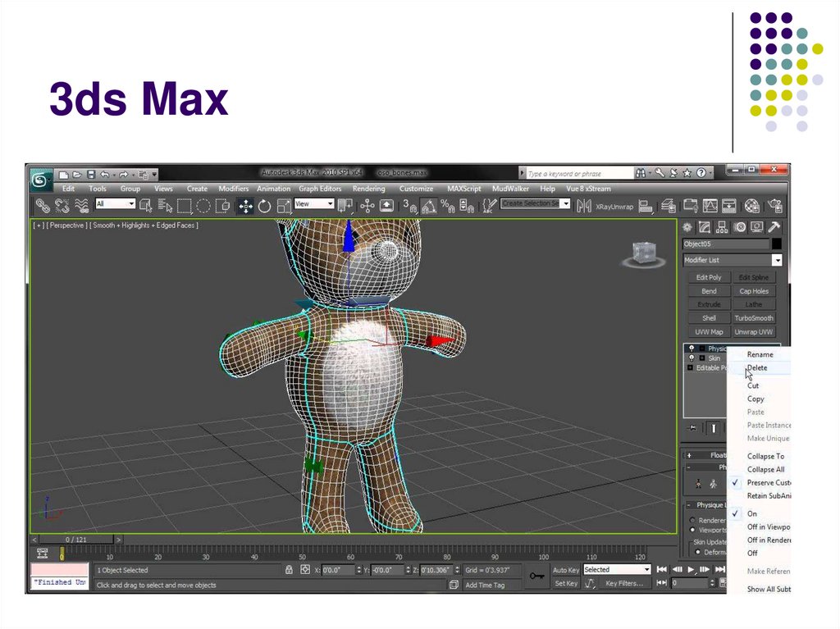This screenshot has width=840, height=629.
Task: Click the TurboSmooth modifier button
Action: click(x=753, y=318)
